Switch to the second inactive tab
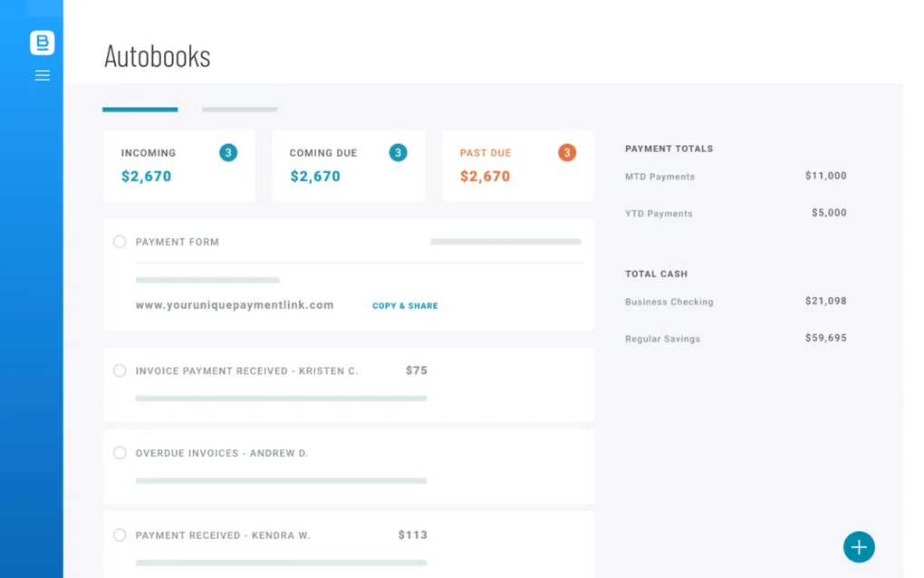 coord(239,110)
